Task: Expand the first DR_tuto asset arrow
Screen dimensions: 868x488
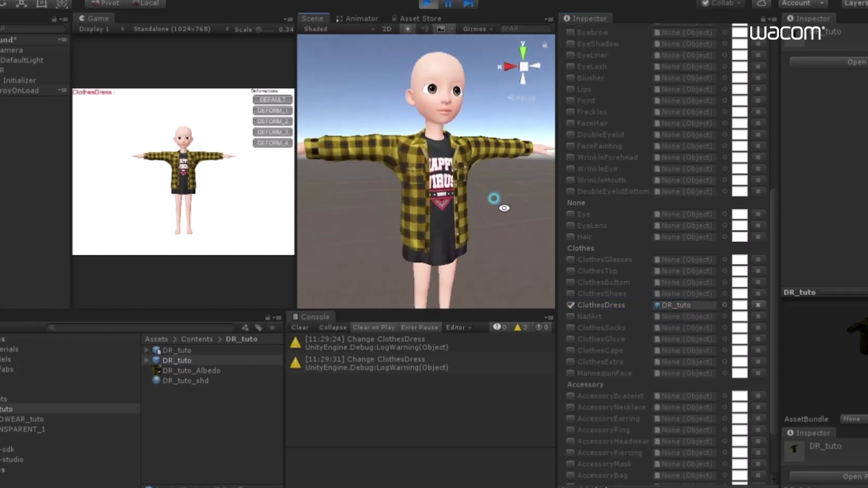Action: [146, 350]
